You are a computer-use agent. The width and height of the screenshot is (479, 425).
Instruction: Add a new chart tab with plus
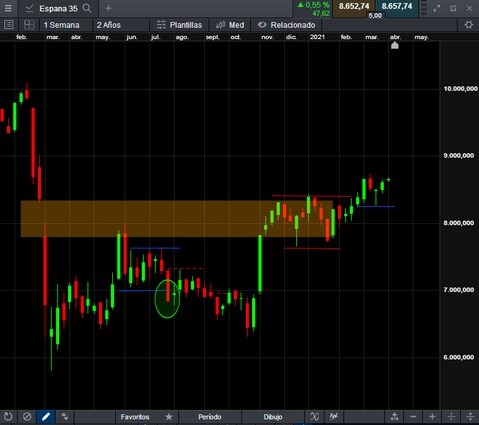click(x=108, y=8)
